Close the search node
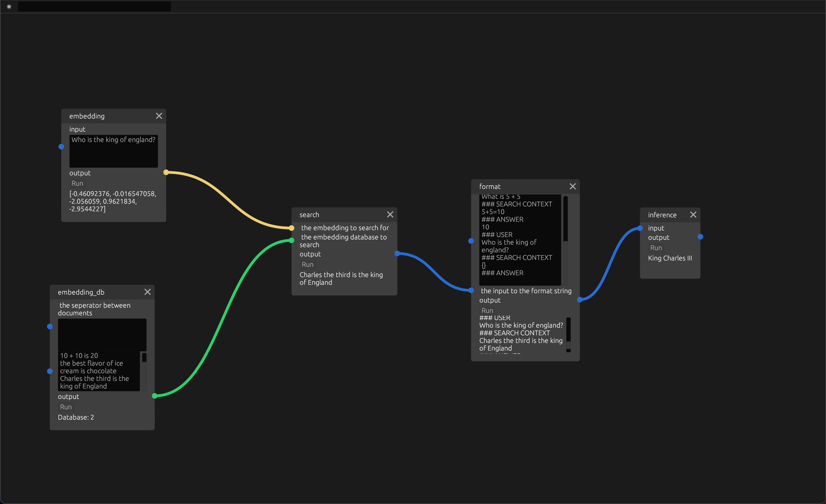 (390, 215)
